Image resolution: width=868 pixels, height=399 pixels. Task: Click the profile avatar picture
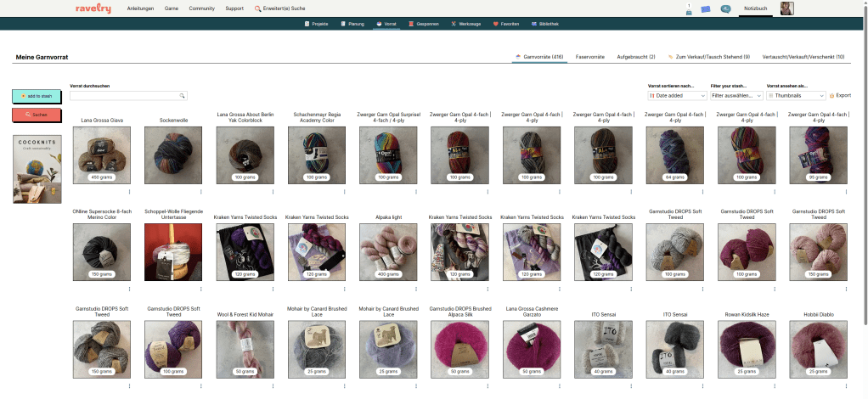pos(787,8)
